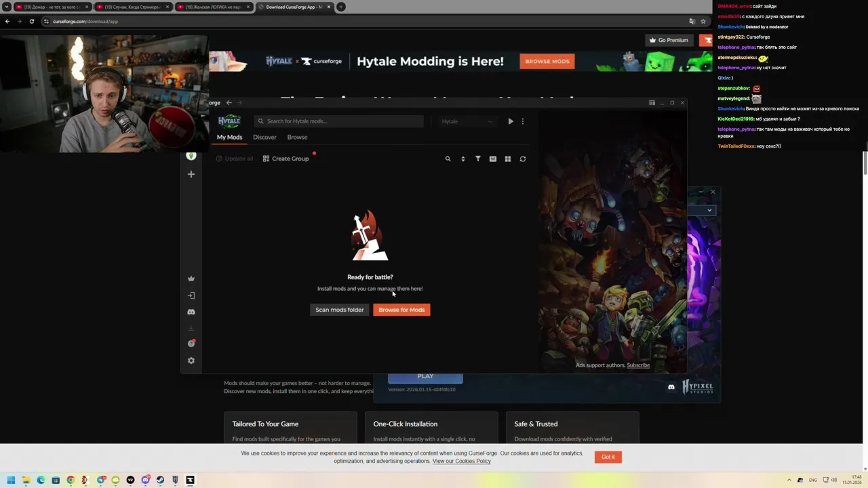868x488 pixels.
Task: Accept cookies with Got it button
Action: tap(608, 457)
